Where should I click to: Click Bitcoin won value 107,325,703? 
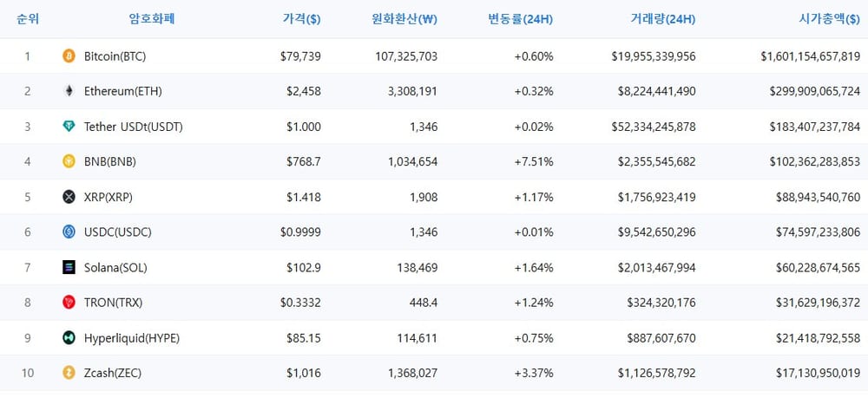(x=406, y=55)
